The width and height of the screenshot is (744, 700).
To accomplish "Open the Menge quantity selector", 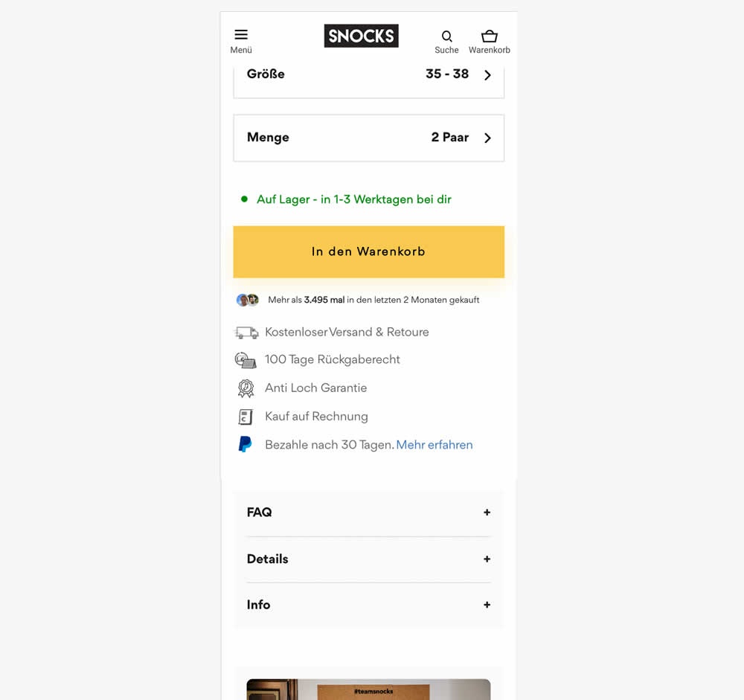I will (x=368, y=138).
